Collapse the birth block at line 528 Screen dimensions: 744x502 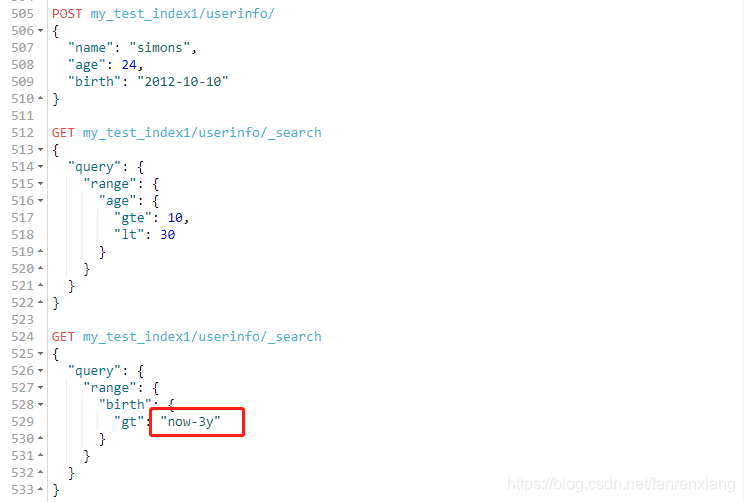click(40, 405)
